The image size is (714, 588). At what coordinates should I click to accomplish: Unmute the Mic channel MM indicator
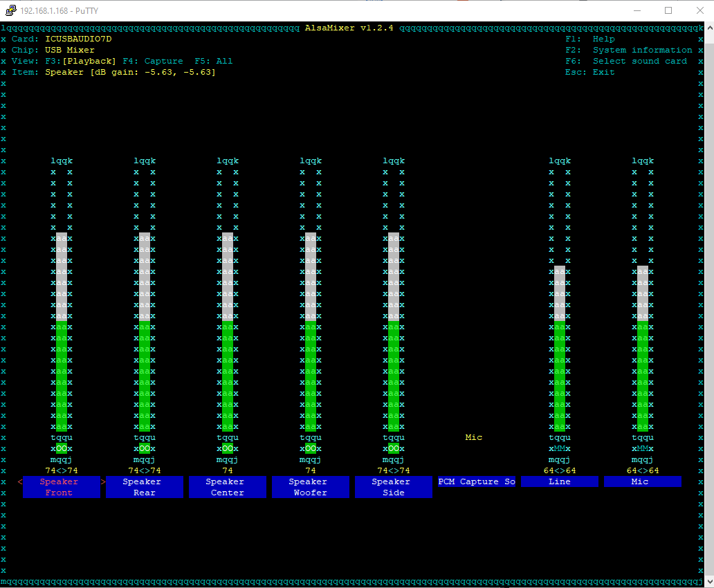click(x=643, y=448)
